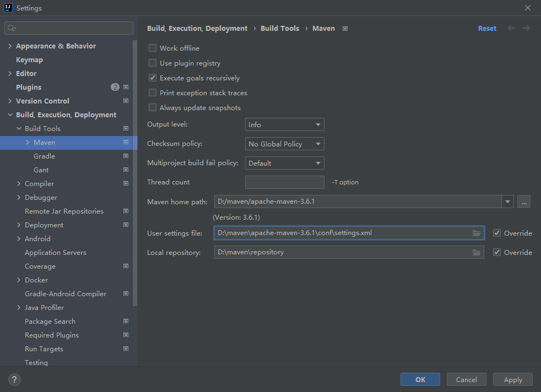541x392 pixels.
Task: Expand the Compiler tree node
Action: [x=19, y=184]
